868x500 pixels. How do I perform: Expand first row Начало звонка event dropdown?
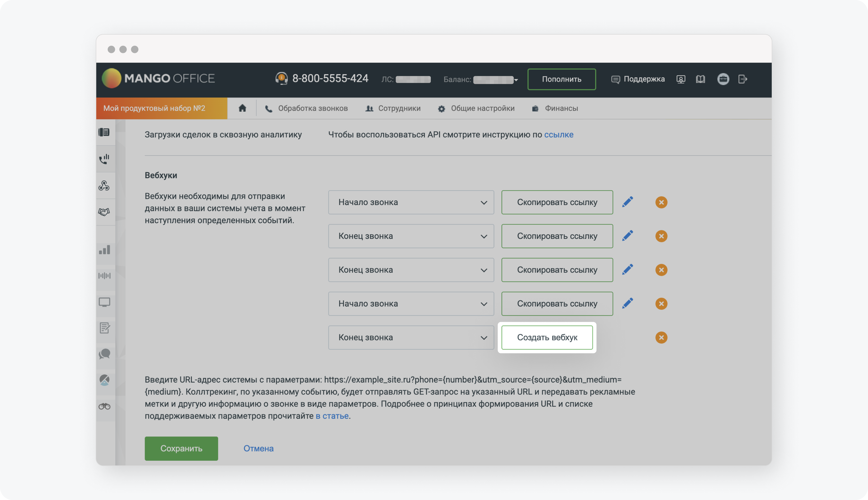tap(411, 202)
